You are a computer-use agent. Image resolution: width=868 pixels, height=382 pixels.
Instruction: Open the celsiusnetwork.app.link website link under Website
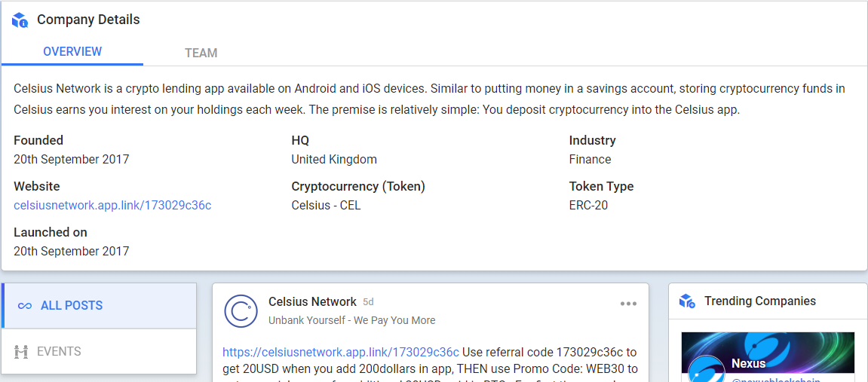tap(112, 206)
